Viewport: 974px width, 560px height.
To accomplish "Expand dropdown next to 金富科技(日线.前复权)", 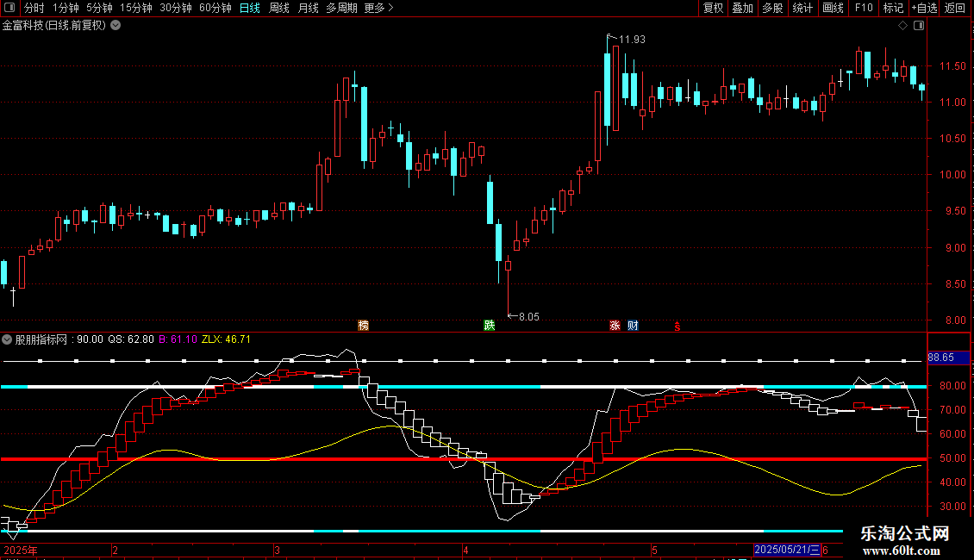I will pyautogui.click(x=116, y=25).
